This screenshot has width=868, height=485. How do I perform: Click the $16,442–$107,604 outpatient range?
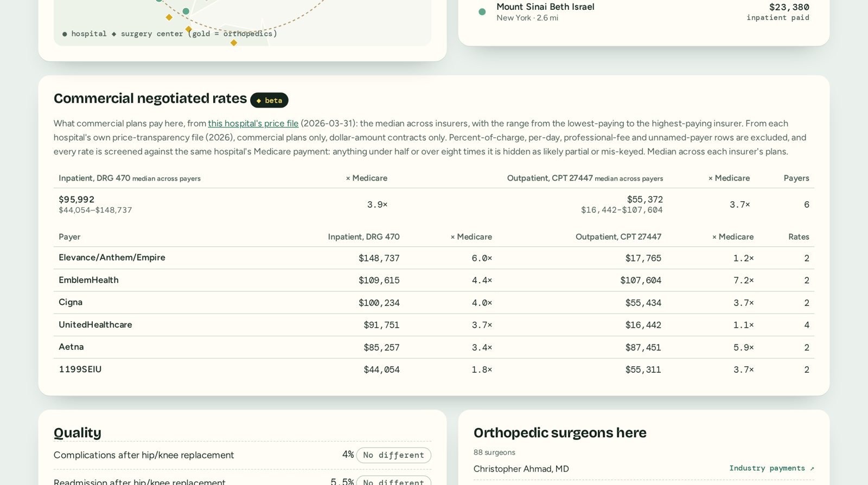(622, 210)
